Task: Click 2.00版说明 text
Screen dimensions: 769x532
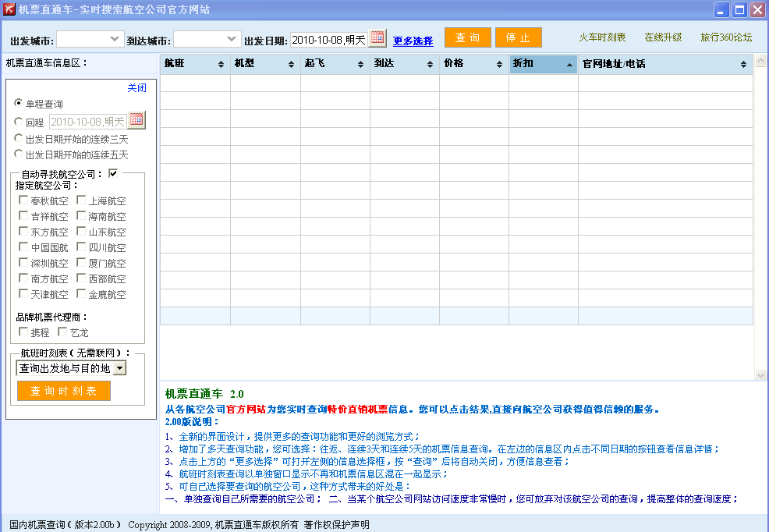Action: (192, 422)
